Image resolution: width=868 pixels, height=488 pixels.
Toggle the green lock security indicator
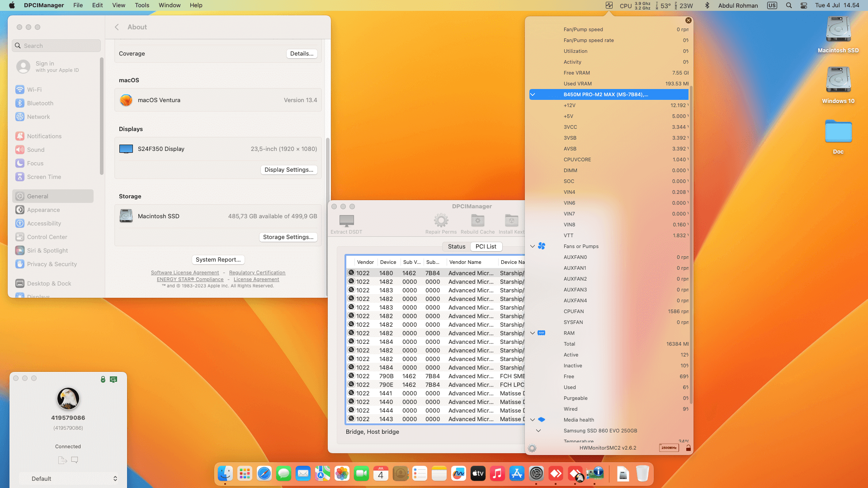tap(103, 380)
